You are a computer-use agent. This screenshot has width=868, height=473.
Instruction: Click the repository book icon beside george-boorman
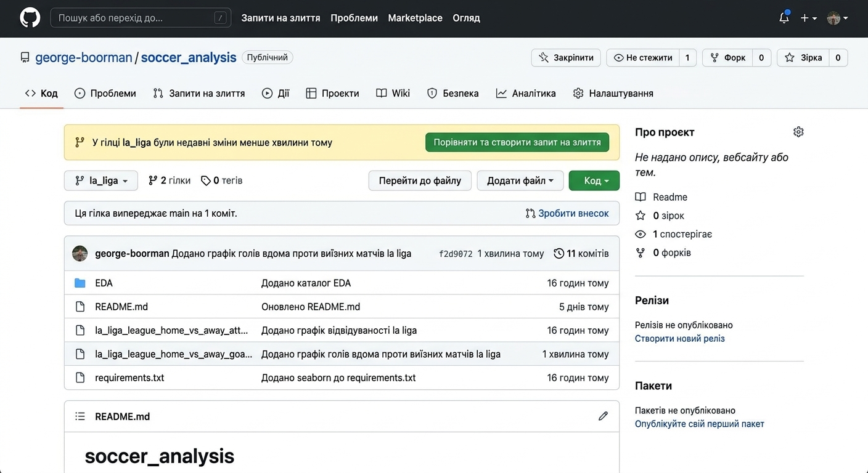25,57
